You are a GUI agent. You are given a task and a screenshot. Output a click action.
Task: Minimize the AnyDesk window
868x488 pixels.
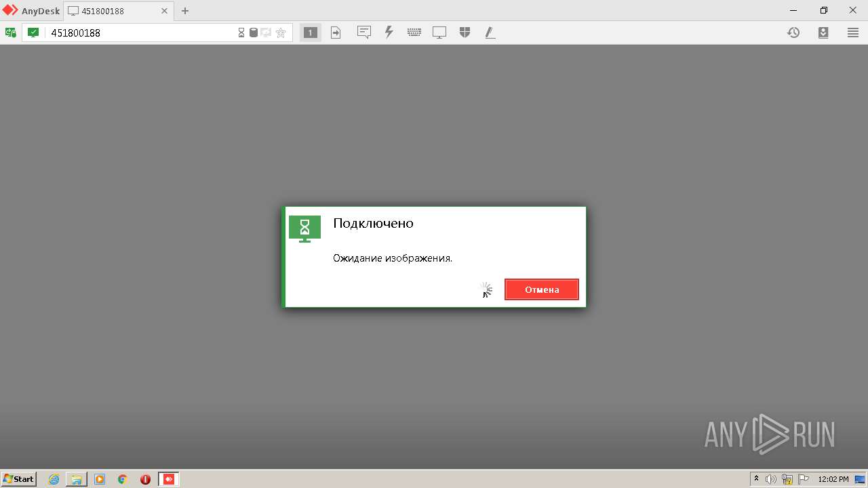pyautogui.click(x=794, y=10)
